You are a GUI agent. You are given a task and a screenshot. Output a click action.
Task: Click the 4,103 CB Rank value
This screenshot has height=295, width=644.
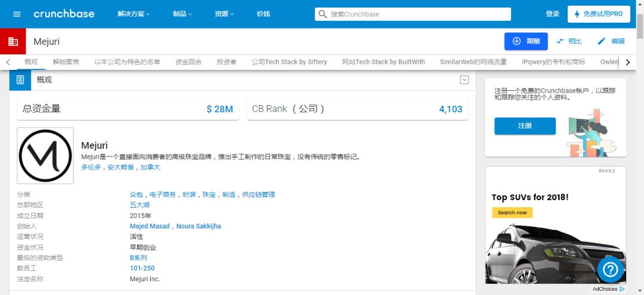pos(451,109)
